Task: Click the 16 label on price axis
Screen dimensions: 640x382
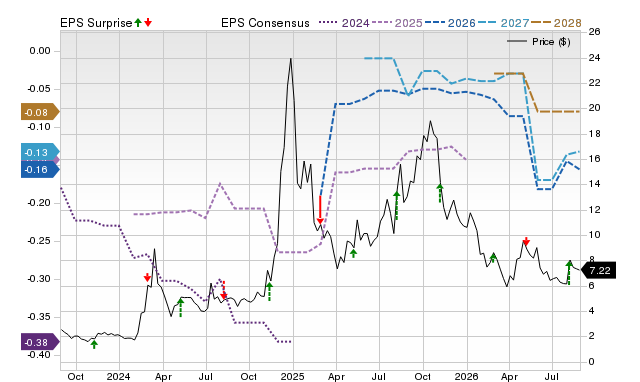Action: click(595, 159)
